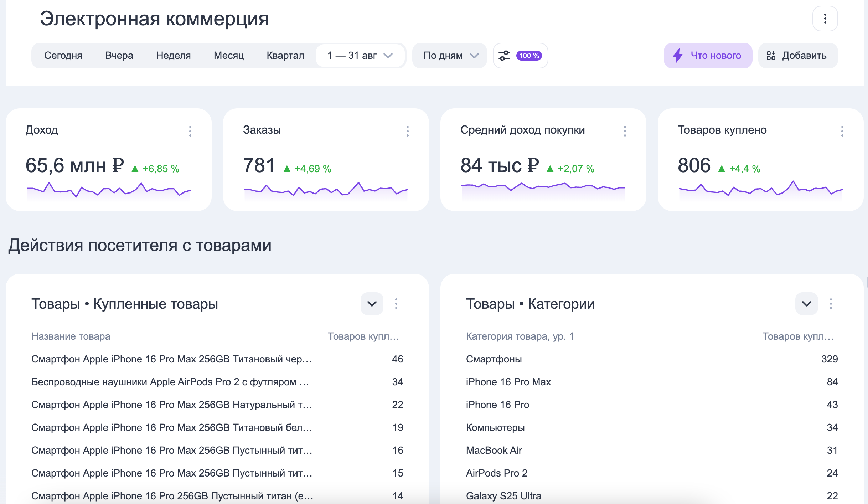Select the 'Смартфоны' category row
868x504 pixels.
click(494, 359)
